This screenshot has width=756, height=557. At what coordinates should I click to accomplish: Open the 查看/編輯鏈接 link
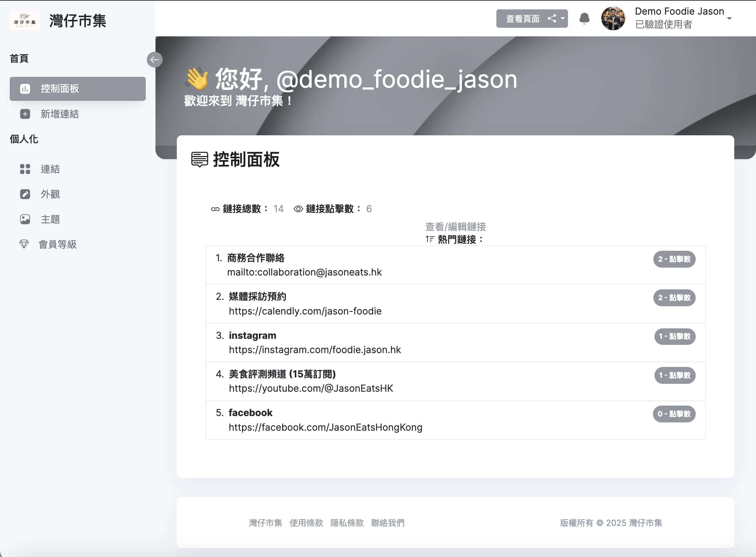[456, 227]
